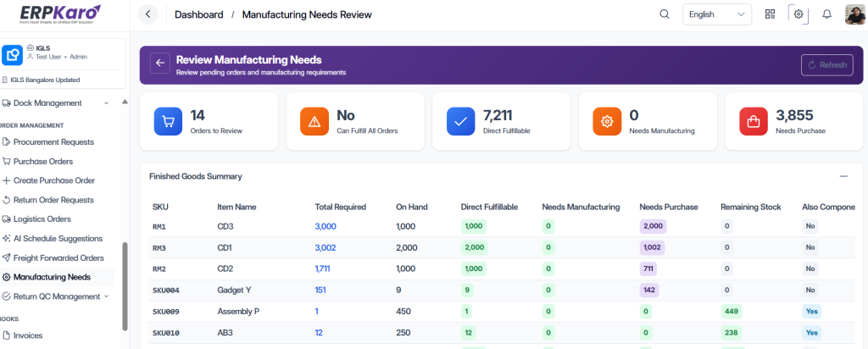Click the Can Fulfill All Orders warning icon
The image size is (868, 349).
click(x=314, y=121)
